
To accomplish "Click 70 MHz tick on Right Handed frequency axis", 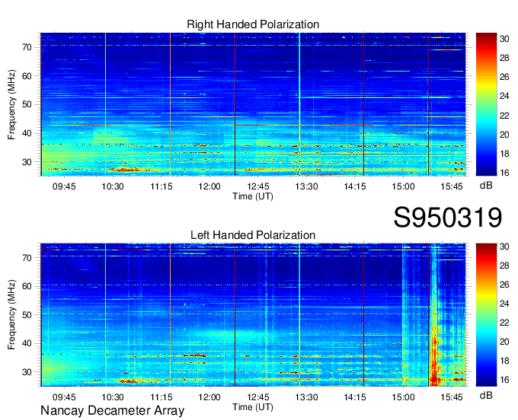I will 27,47.
